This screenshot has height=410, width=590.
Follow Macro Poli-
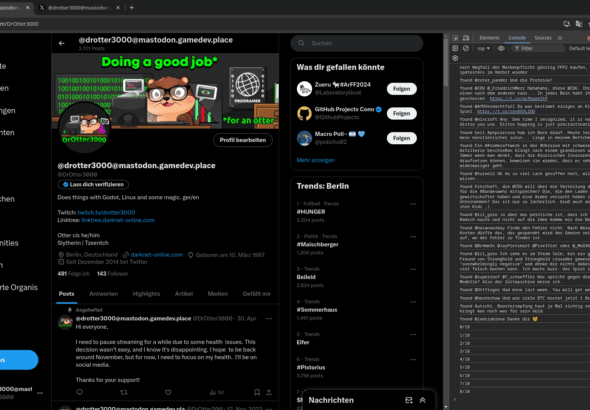pos(401,138)
